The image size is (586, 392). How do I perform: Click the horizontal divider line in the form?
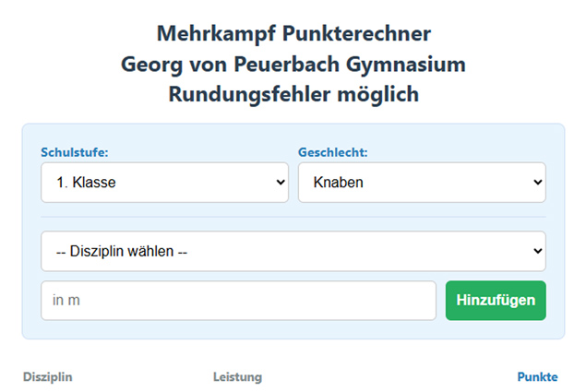(293, 217)
